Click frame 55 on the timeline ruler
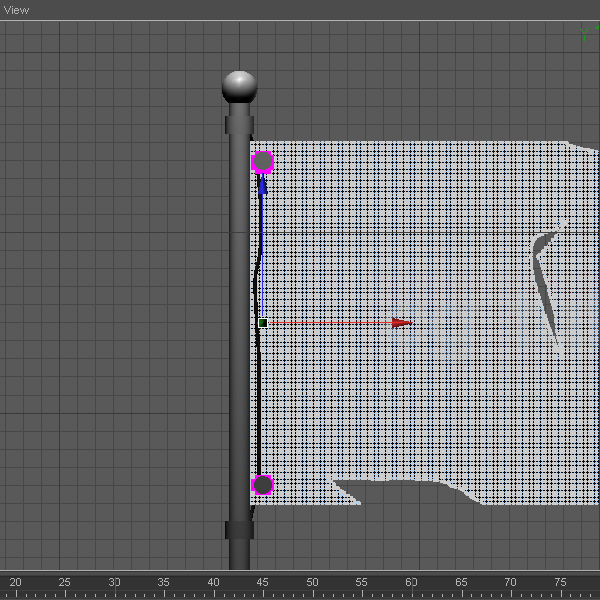The width and height of the screenshot is (600, 600). tap(362, 582)
